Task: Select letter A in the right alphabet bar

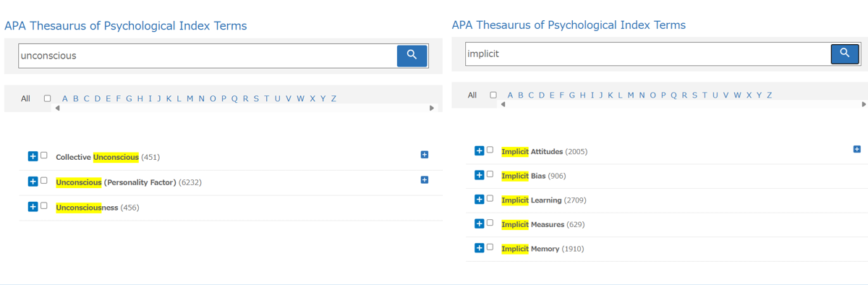Action: pos(511,95)
